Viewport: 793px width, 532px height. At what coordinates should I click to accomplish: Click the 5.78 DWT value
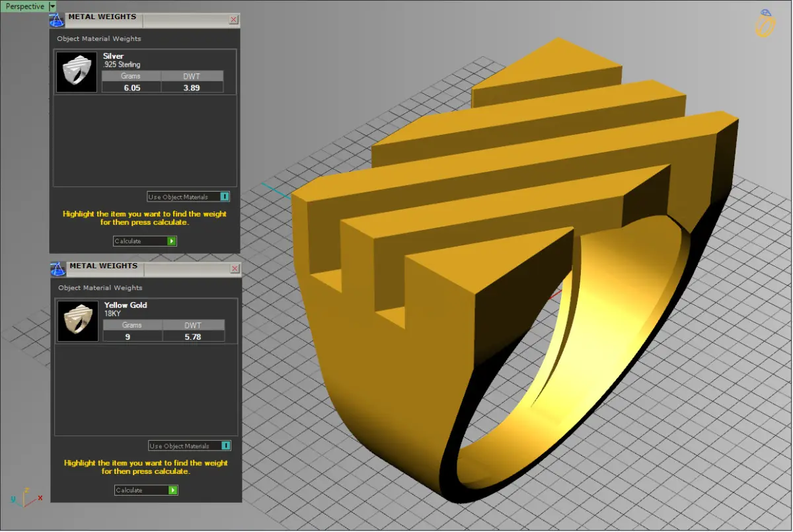point(193,336)
